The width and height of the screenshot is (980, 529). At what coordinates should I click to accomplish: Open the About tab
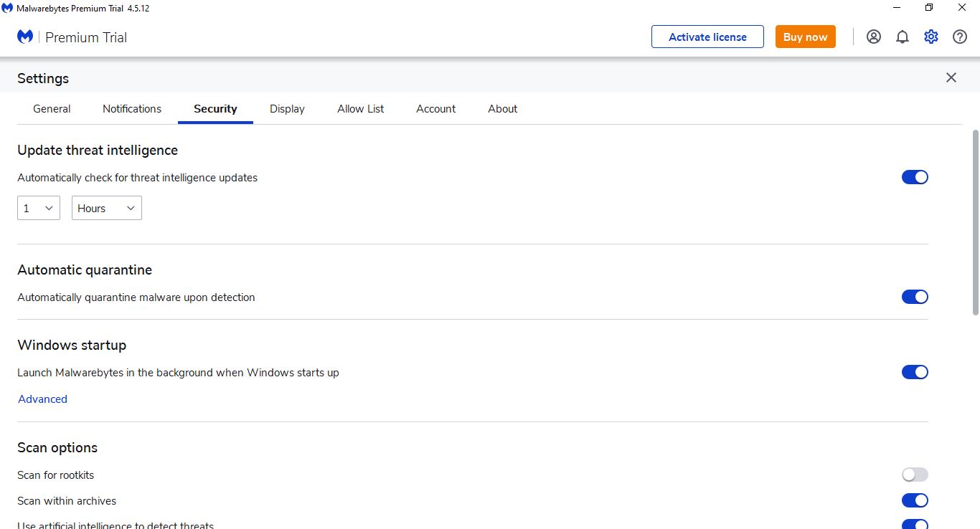click(x=503, y=109)
